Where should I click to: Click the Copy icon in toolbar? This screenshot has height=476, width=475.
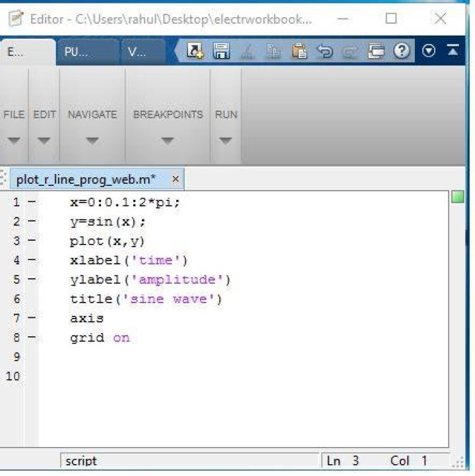273,51
